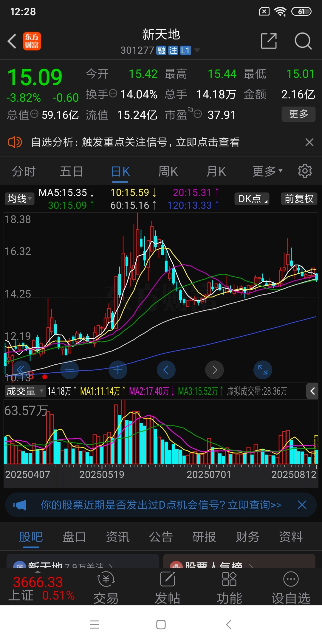Screen dimensions: 322x644
Task: Open D点机会信号 query link
Action: click(161, 505)
